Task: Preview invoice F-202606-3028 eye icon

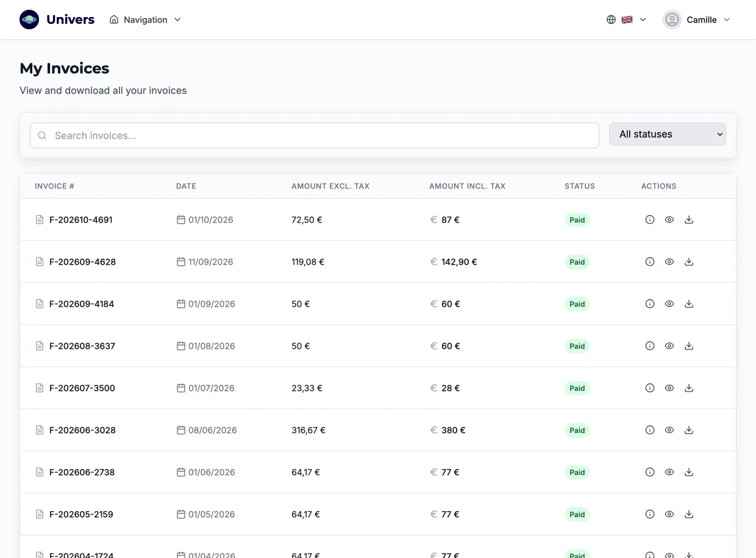Action: pos(669,430)
